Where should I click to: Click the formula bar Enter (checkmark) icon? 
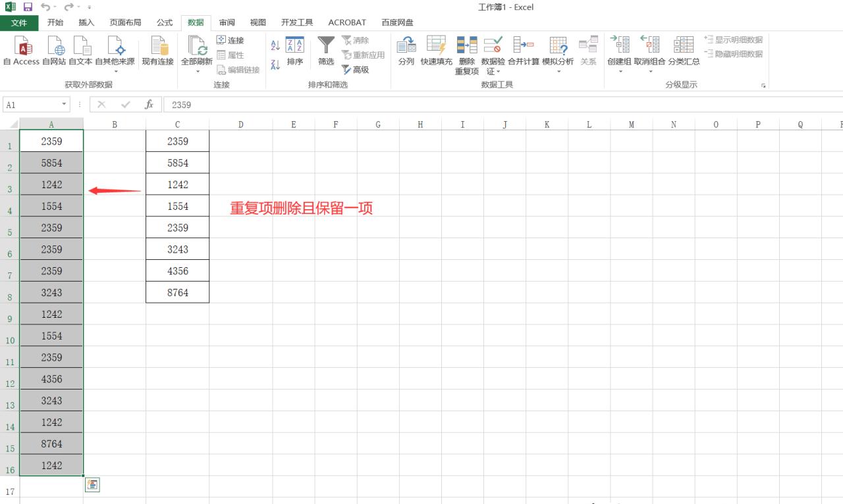coord(126,105)
